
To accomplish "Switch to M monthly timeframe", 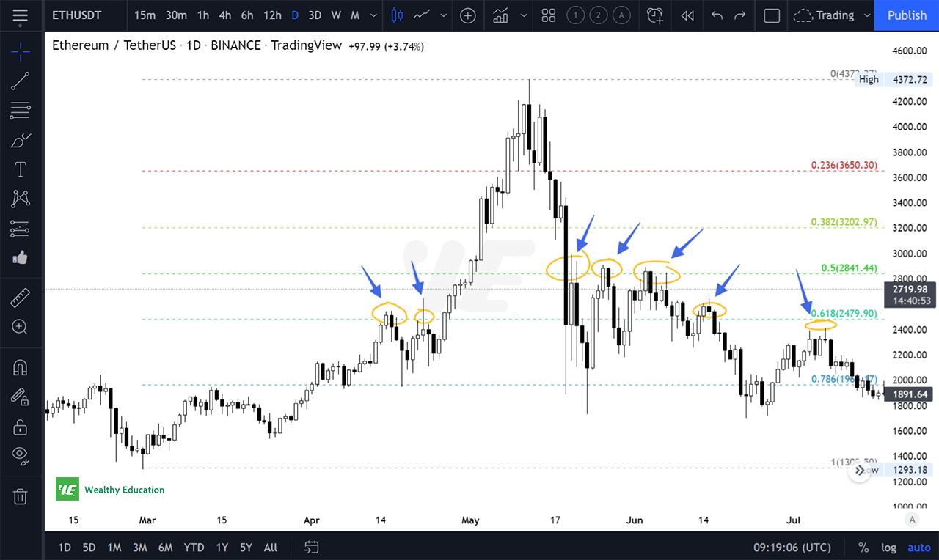I will pos(355,15).
